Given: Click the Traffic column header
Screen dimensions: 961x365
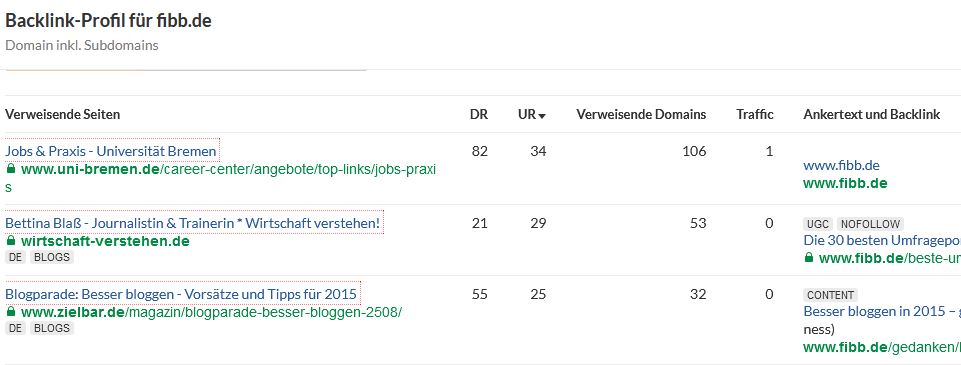Looking at the screenshot, I should [x=755, y=115].
